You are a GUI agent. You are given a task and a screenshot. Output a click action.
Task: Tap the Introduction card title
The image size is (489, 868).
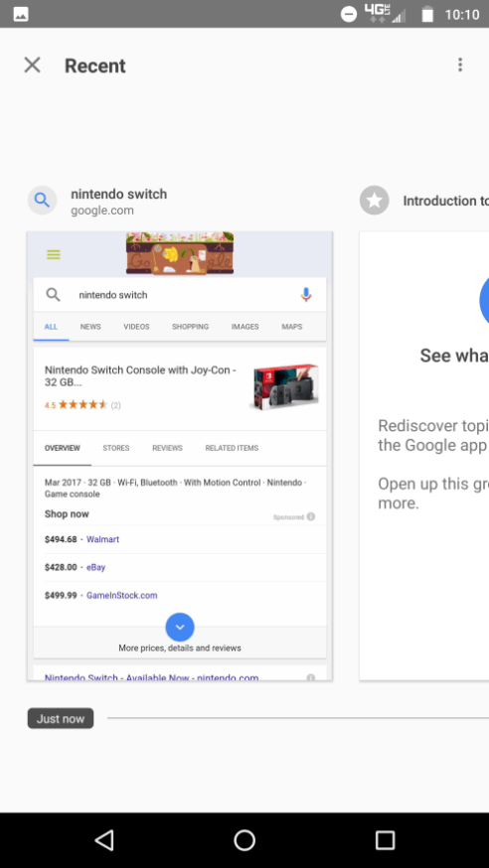pos(446,201)
